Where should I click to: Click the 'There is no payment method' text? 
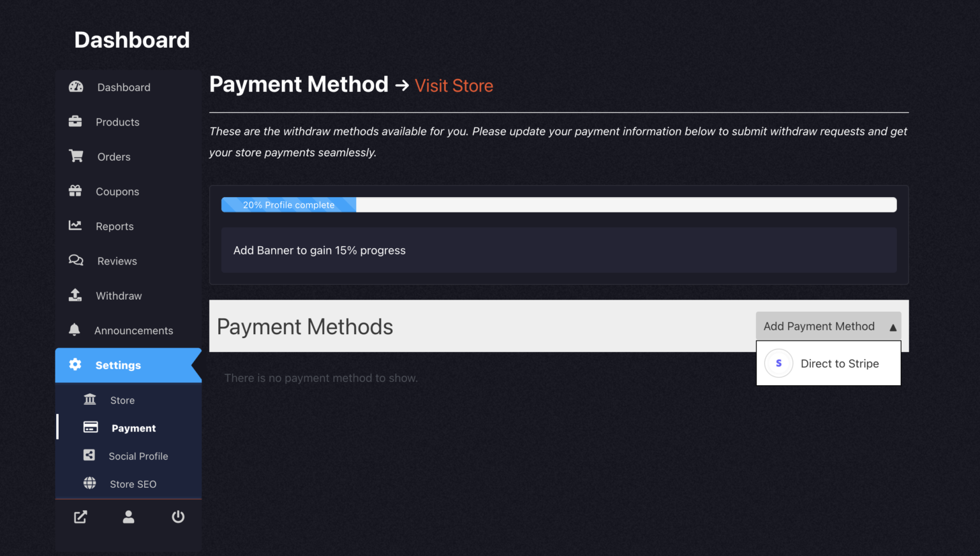[x=321, y=378]
